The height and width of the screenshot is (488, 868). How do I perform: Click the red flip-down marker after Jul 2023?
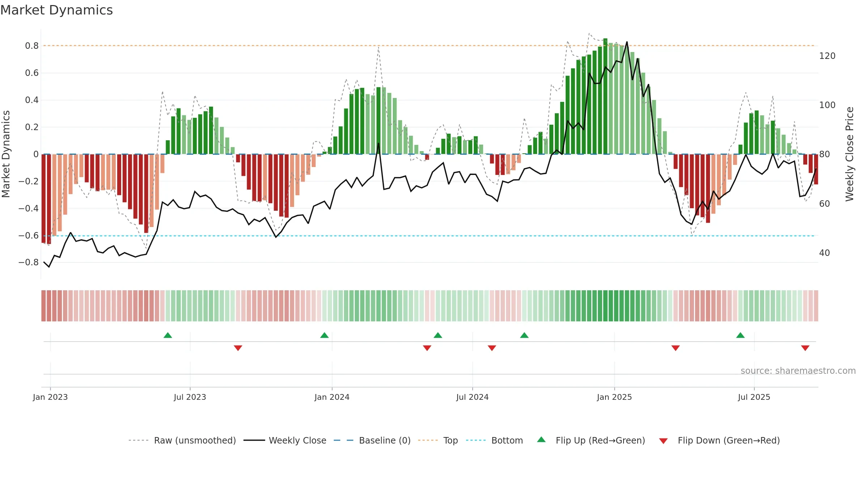point(238,348)
